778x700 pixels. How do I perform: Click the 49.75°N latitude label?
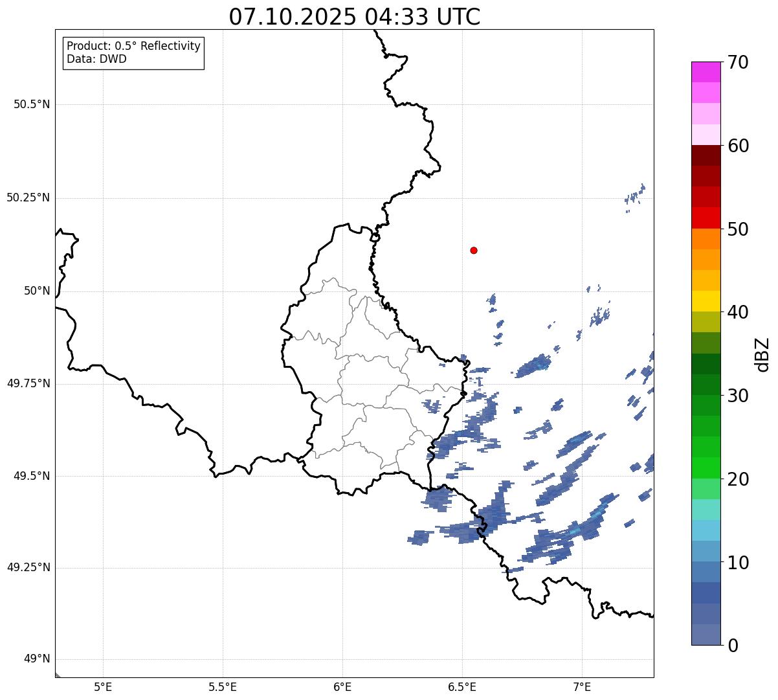point(28,383)
